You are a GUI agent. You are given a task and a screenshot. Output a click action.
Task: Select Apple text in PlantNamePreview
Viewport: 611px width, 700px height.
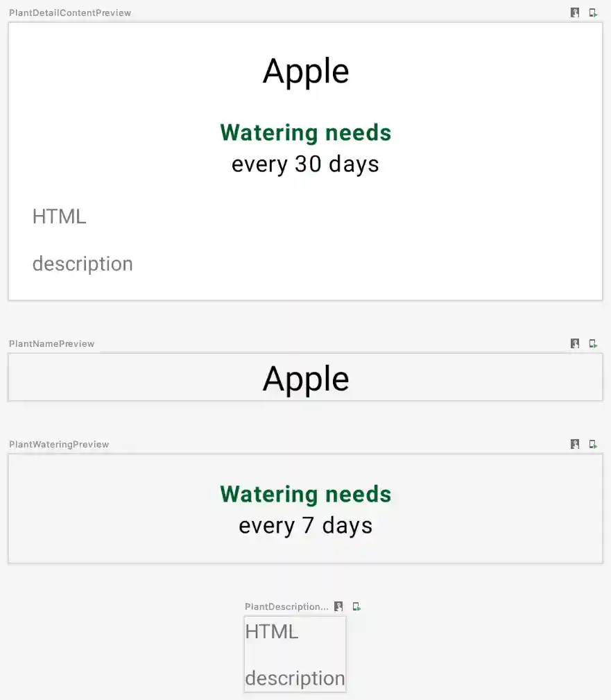point(306,379)
